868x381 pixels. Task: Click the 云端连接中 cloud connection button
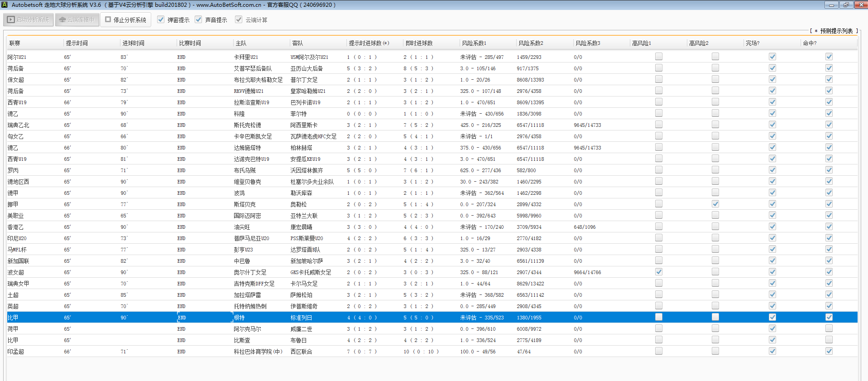click(x=77, y=20)
